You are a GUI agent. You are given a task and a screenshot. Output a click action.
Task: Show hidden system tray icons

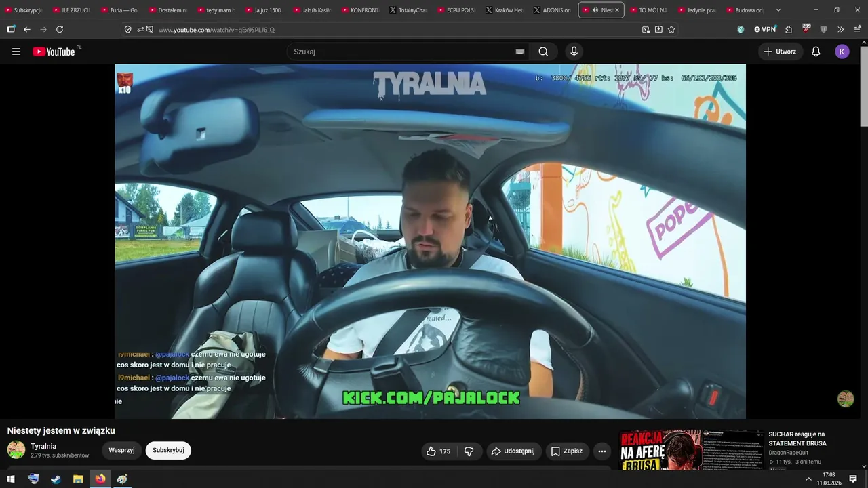808,479
